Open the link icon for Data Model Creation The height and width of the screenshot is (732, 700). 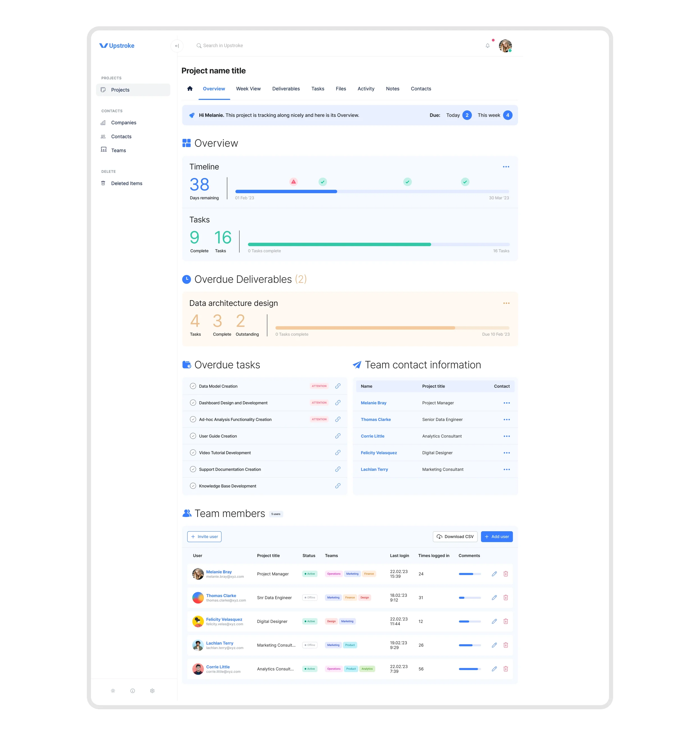[x=338, y=386]
